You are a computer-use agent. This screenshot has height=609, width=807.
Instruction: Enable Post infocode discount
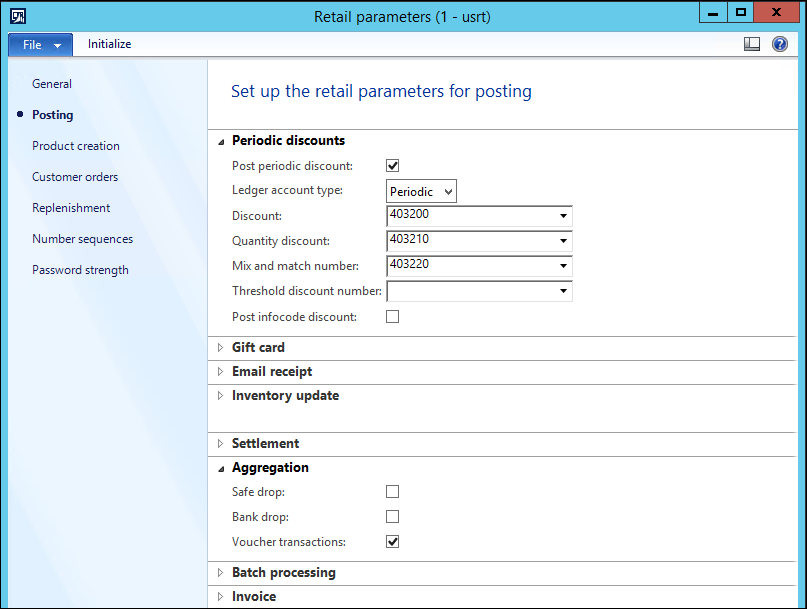click(392, 316)
